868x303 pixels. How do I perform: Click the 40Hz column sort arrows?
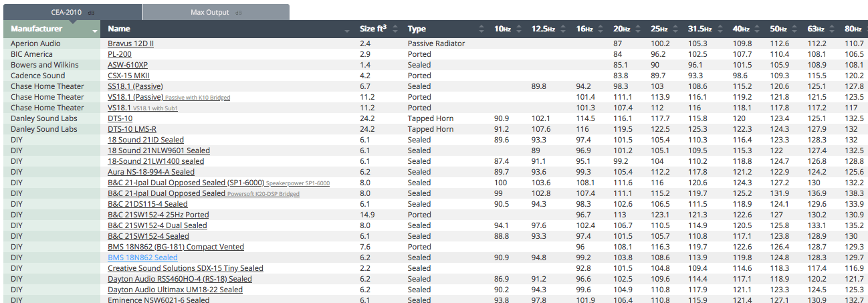pos(758,29)
